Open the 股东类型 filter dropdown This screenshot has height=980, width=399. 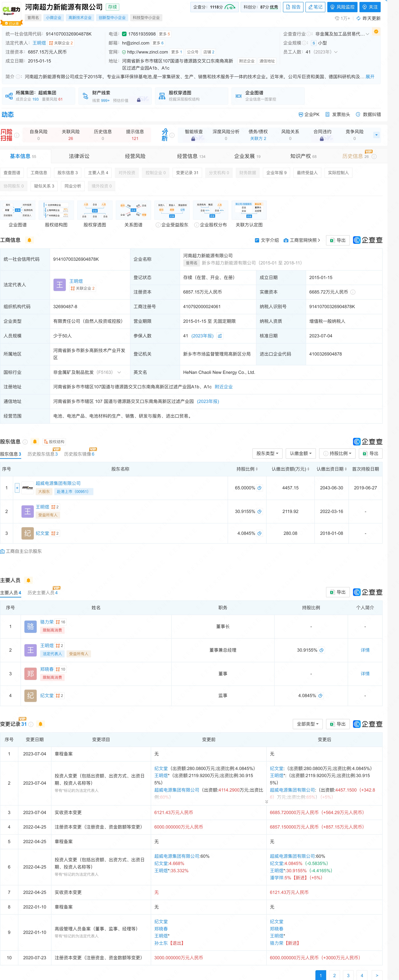point(267,454)
